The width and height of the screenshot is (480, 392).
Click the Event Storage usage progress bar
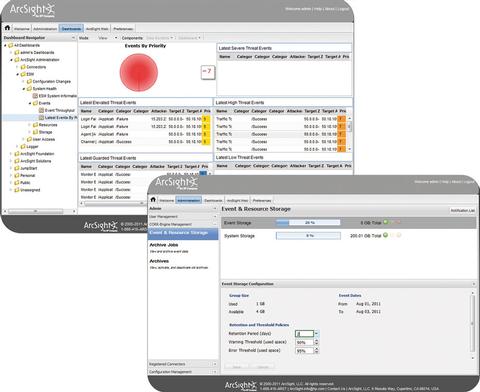click(308, 222)
